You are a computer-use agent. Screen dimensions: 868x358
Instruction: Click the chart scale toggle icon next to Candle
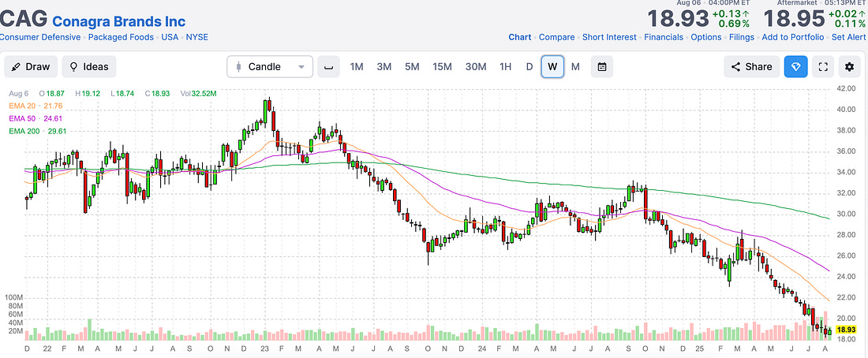click(x=329, y=67)
